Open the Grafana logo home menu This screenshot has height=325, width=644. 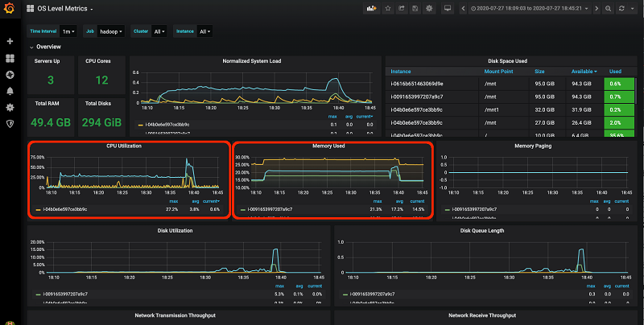click(x=10, y=8)
